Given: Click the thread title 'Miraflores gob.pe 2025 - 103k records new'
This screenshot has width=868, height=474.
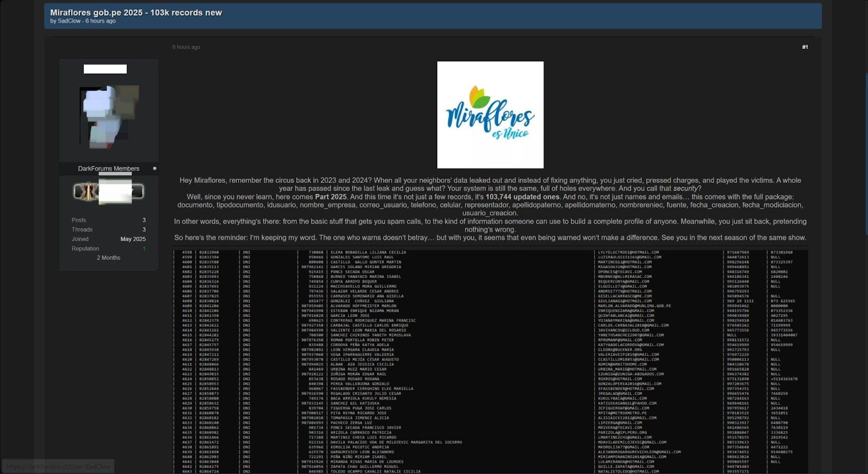Looking at the screenshot, I should point(136,12).
